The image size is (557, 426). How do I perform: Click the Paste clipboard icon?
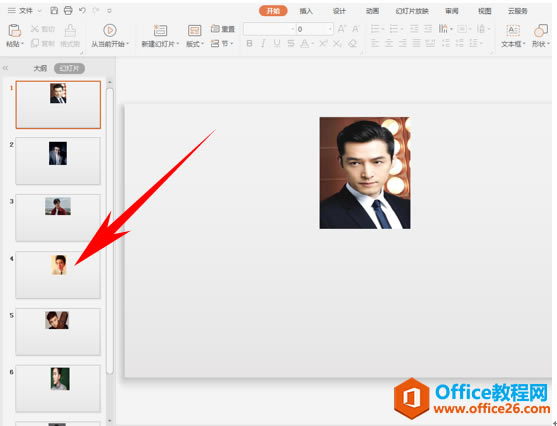[x=15, y=31]
